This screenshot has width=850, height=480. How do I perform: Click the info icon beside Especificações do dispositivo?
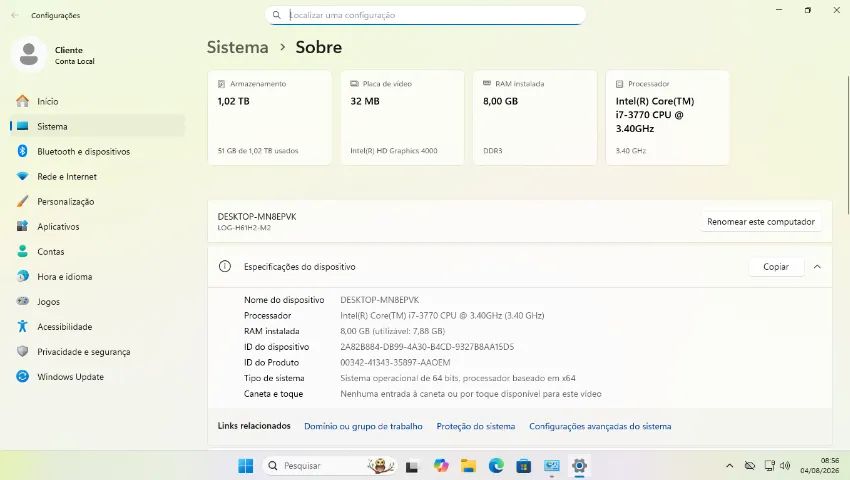pyautogui.click(x=224, y=266)
